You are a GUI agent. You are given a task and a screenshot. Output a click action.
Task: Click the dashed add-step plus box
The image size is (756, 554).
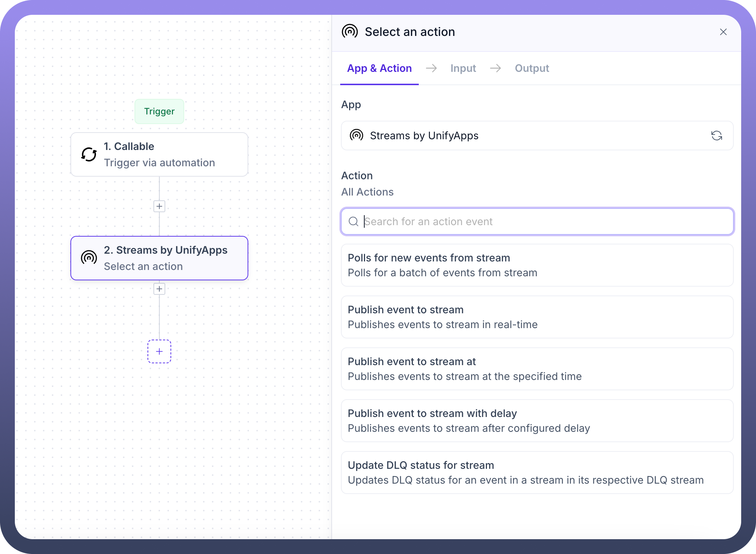(159, 351)
